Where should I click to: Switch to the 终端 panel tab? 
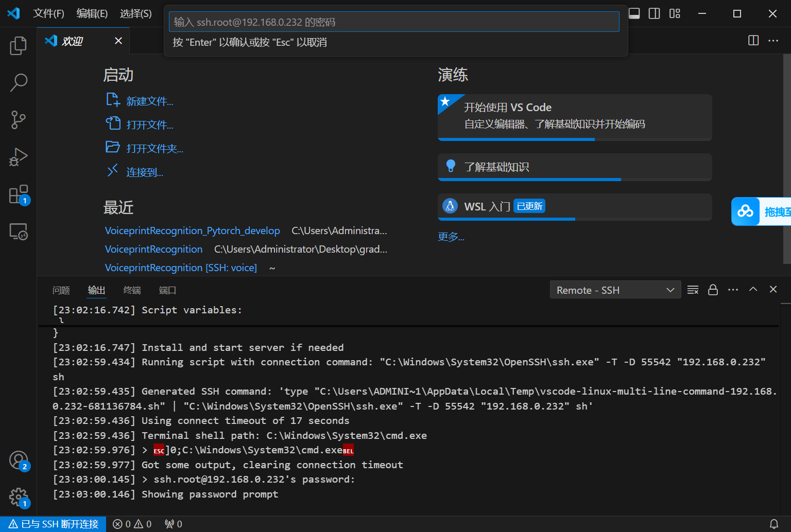pyautogui.click(x=132, y=290)
